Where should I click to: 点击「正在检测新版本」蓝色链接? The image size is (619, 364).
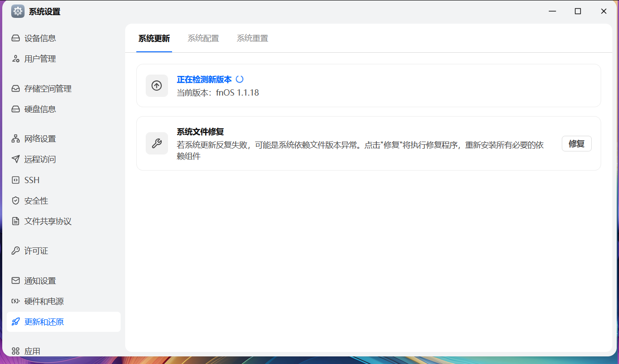point(204,79)
